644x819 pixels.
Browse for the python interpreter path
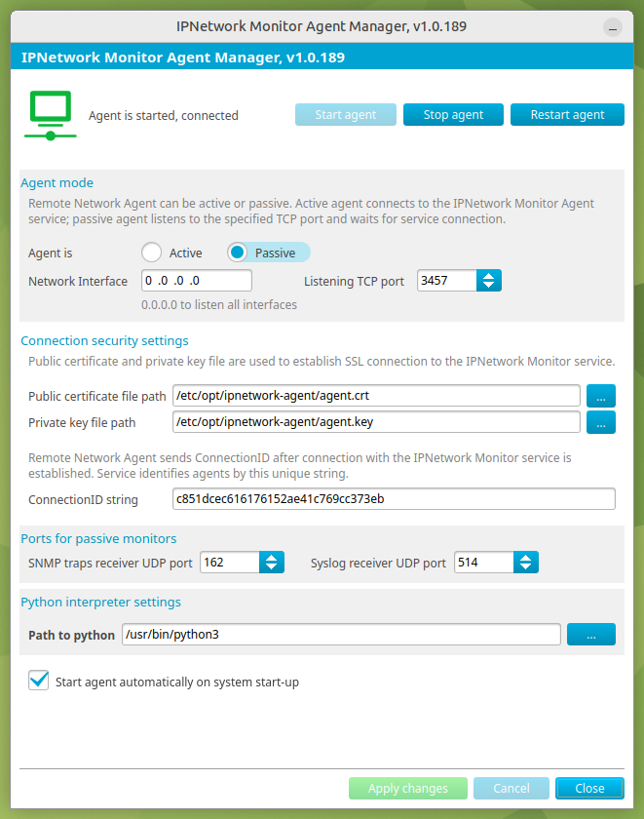pyautogui.click(x=591, y=634)
